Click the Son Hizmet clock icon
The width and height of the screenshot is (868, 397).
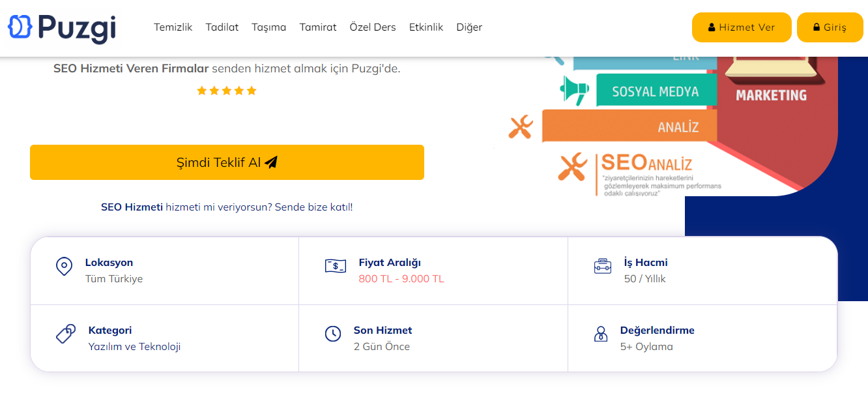point(333,334)
